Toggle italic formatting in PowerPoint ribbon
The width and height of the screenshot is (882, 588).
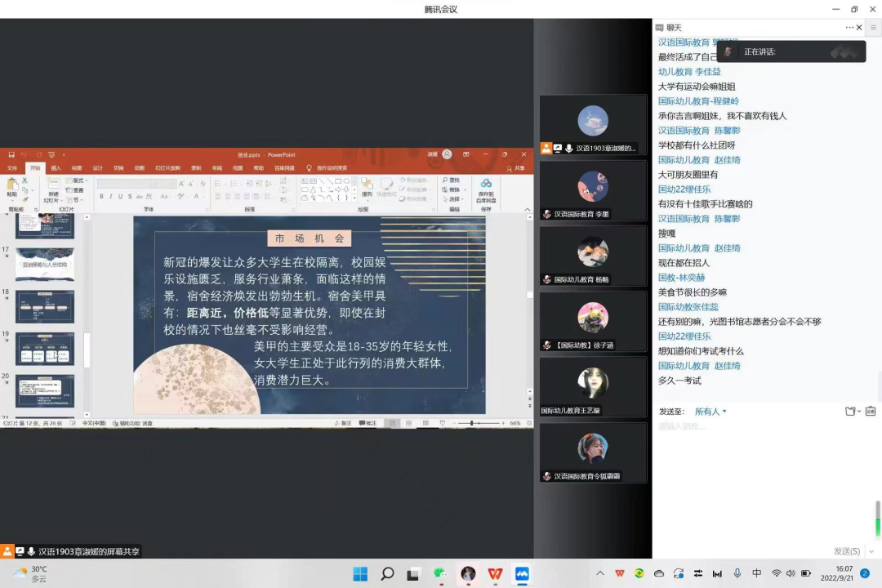point(111,196)
